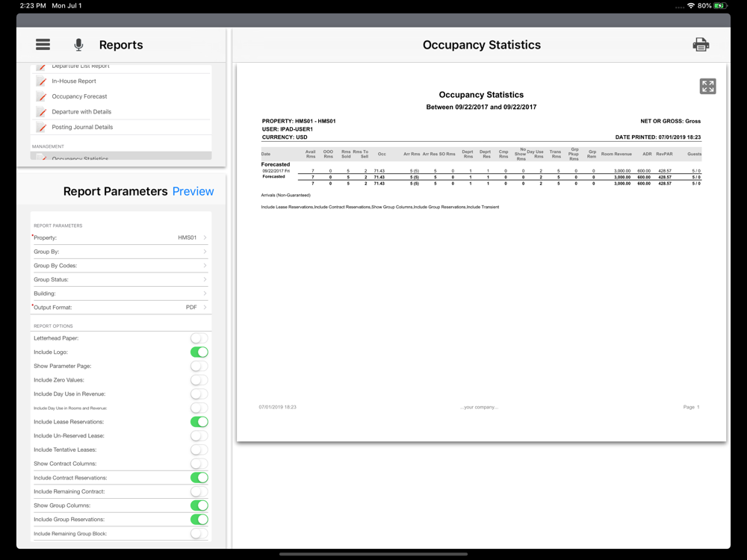Select the Occupancy Forecast report

point(121,96)
